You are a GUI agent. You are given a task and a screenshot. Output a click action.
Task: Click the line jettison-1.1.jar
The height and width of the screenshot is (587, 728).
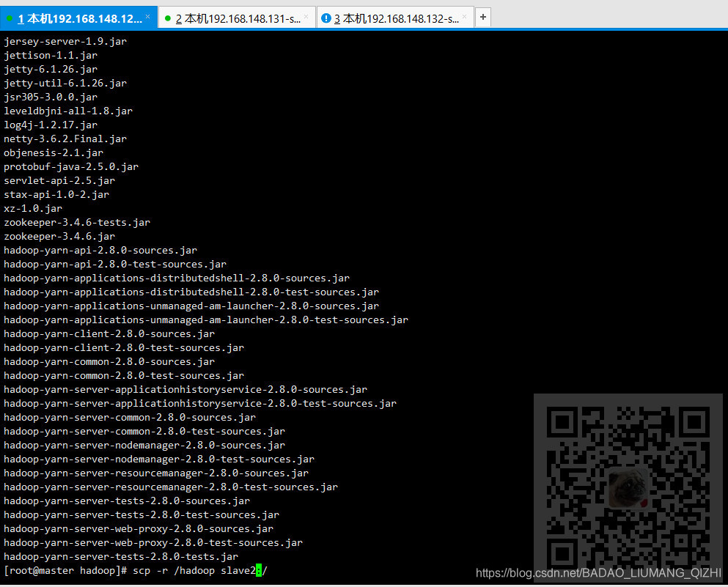click(51, 55)
